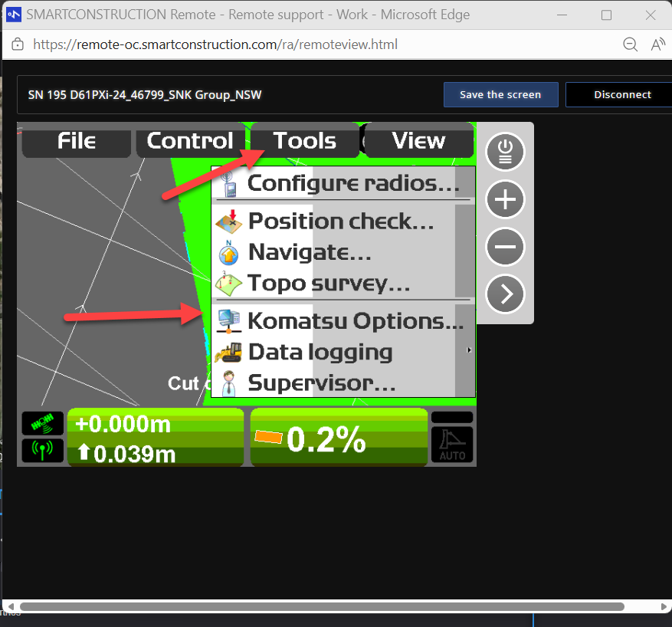Image resolution: width=672 pixels, height=627 pixels.
Task: Select Configure radios menu entry
Action: click(x=343, y=182)
